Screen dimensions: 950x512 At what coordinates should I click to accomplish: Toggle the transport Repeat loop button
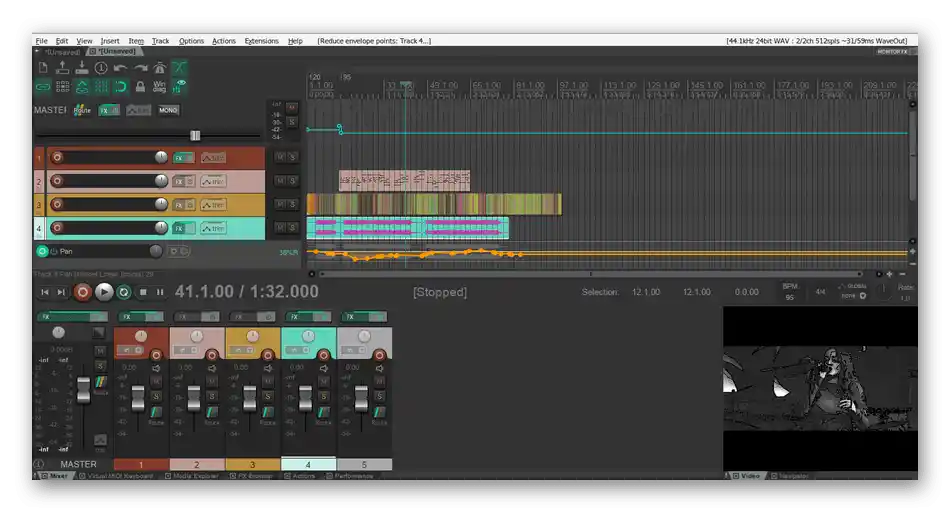coord(124,292)
